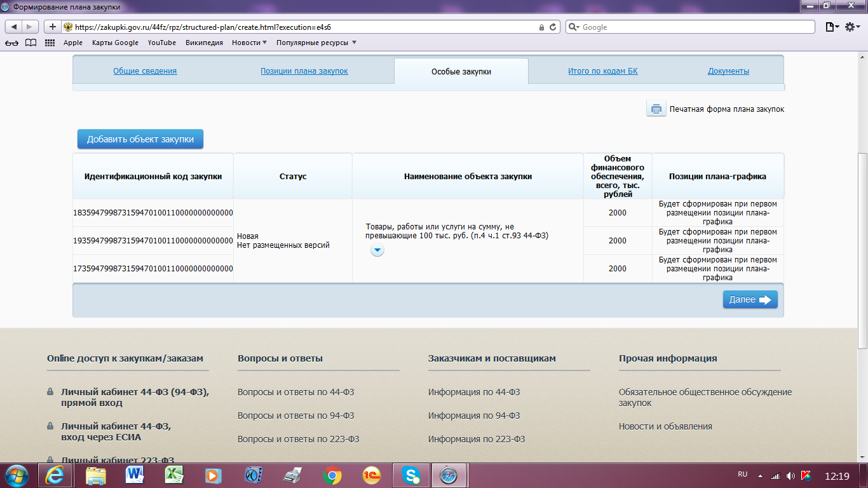
Task: Expand the Новости bookmarks dropdown
Action: [249, 43]
